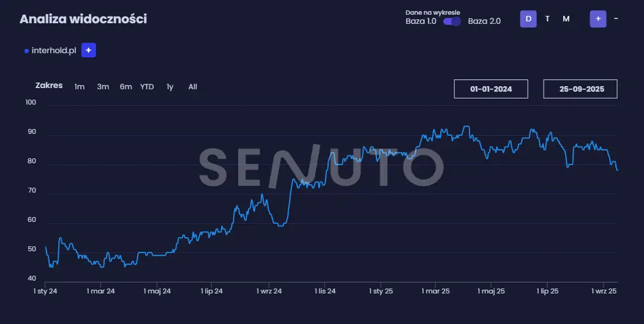The image size is (644, 324).
Task: Select the 3m range option
Action: pyautogui.click(x=103, y=87)
